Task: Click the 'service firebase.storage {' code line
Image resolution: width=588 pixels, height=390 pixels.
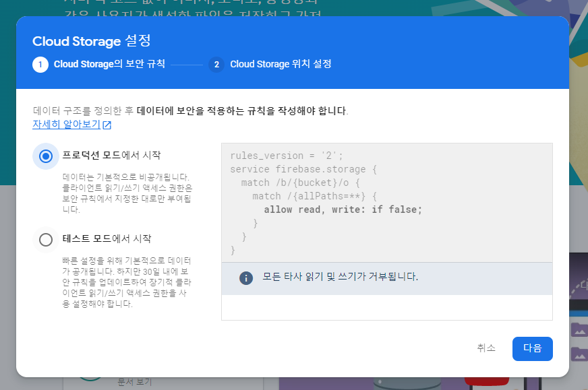Action: 303,169
